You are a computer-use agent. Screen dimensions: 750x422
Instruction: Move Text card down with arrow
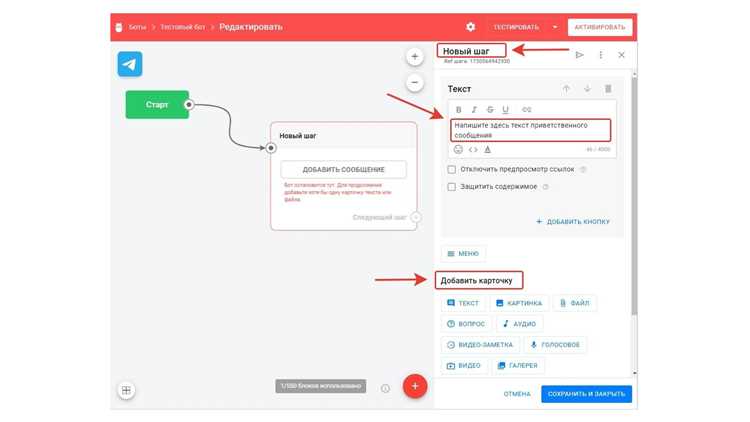[x=587, y=89]
